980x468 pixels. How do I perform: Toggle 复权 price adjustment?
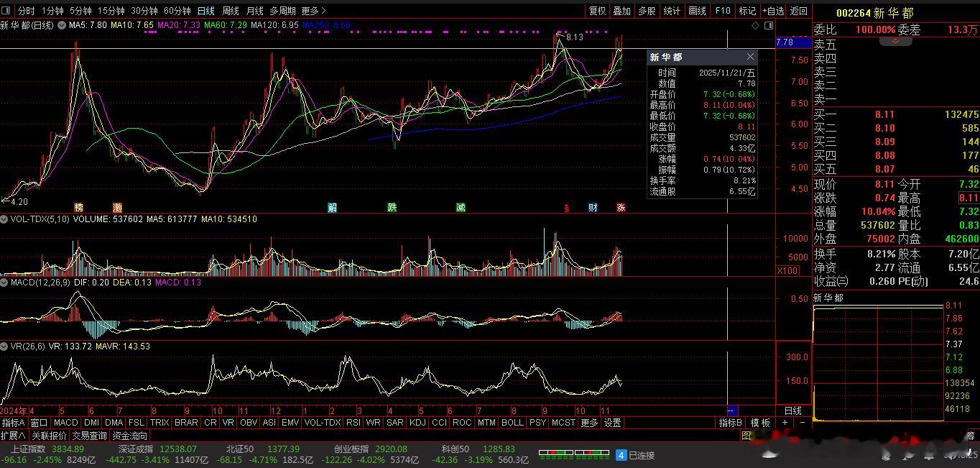(x=597, y=11)
